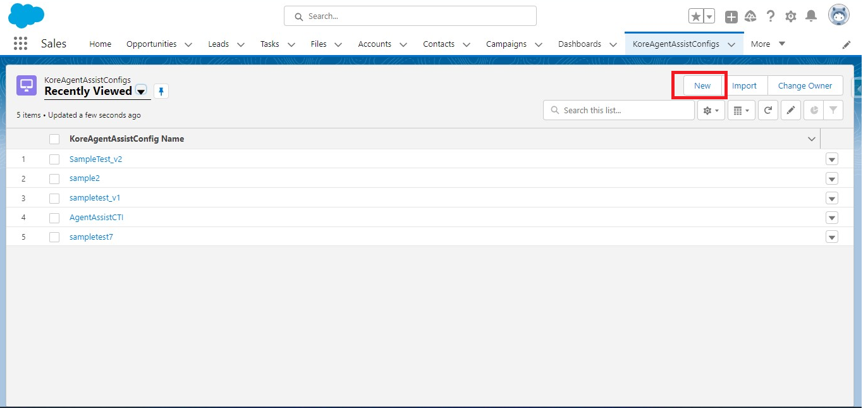Open the App Launcher grid icon

pyautogui.click(x=20, y=44)
